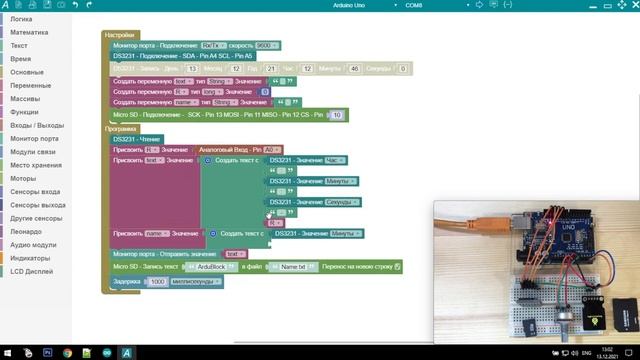Click the code view braces icon
Screen dimensions: 640x360
tap(507, 5)
